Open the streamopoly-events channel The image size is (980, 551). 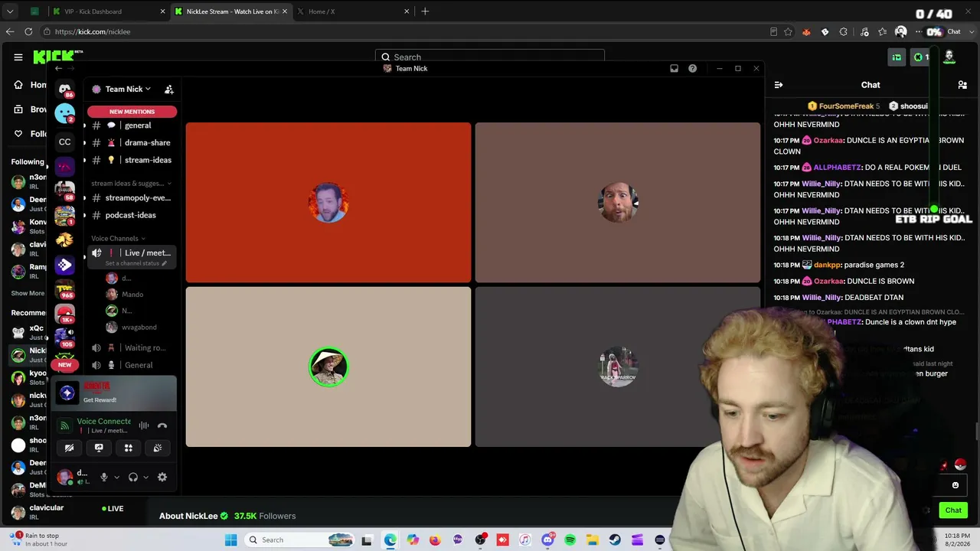[x=132, y=197]
